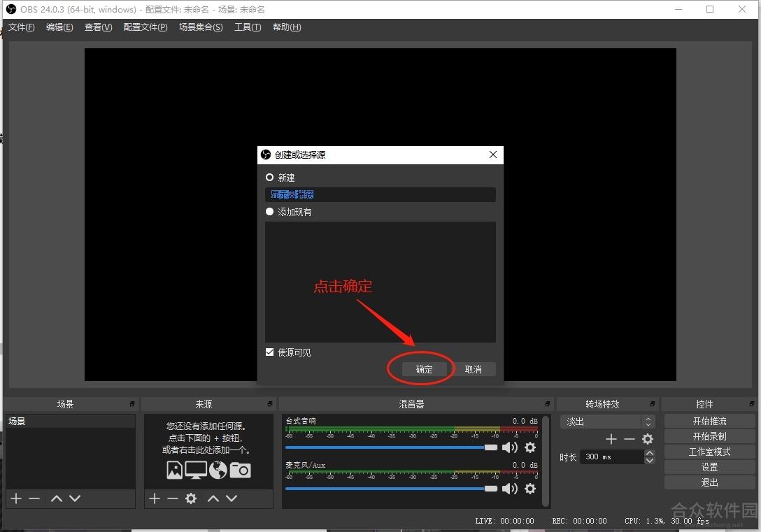
Task: Open the 查看(V) menu
Action: pyautogui.click(x=98, y=27)
